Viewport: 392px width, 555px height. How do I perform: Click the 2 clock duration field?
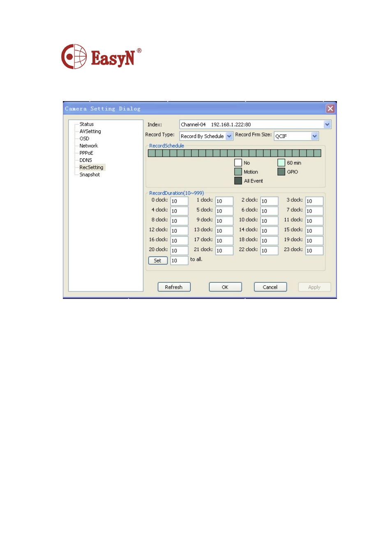(269, 201)
